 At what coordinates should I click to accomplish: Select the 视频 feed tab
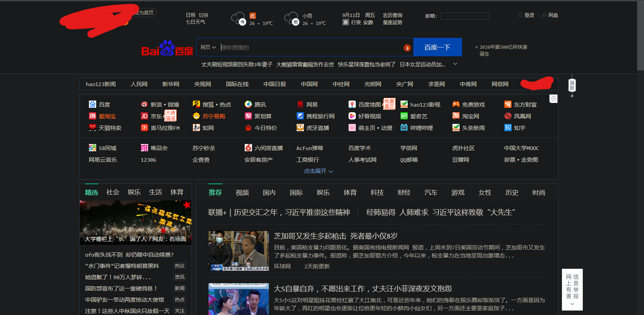point(242,193)
